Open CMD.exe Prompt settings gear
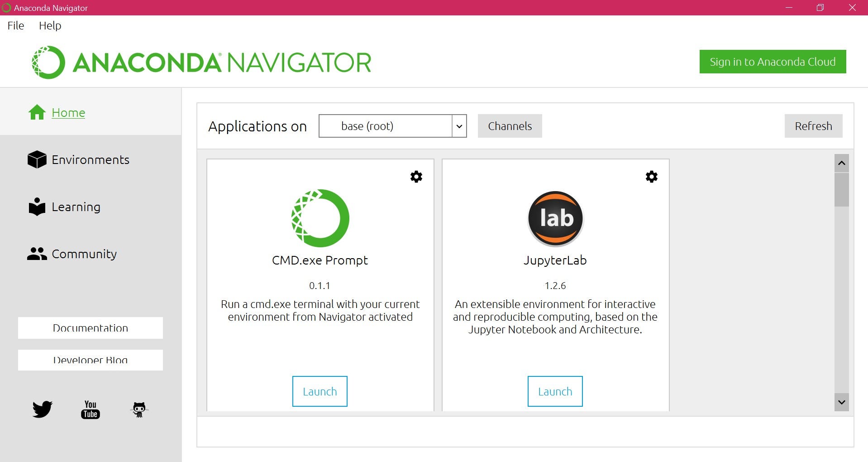 pyautogui.click(x=416, y=177)
